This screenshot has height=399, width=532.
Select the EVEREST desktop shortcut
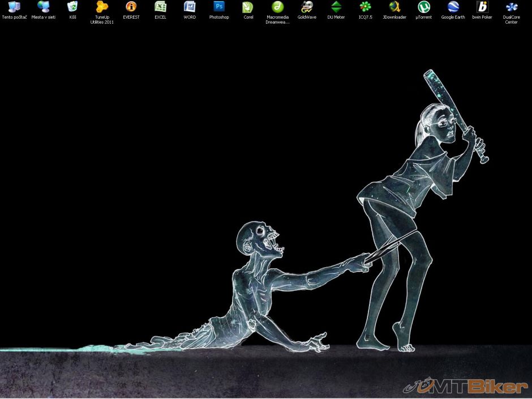pyautogui.click(x=131, y=7)
